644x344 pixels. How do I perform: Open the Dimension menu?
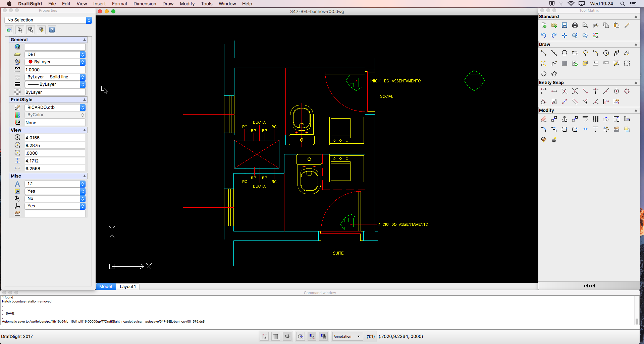[x=145, y=4]
